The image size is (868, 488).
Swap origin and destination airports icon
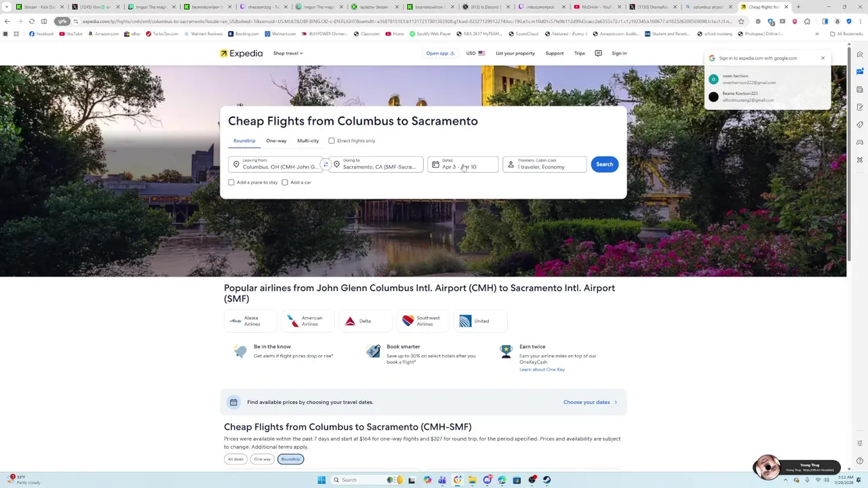[x=325, y=165]
